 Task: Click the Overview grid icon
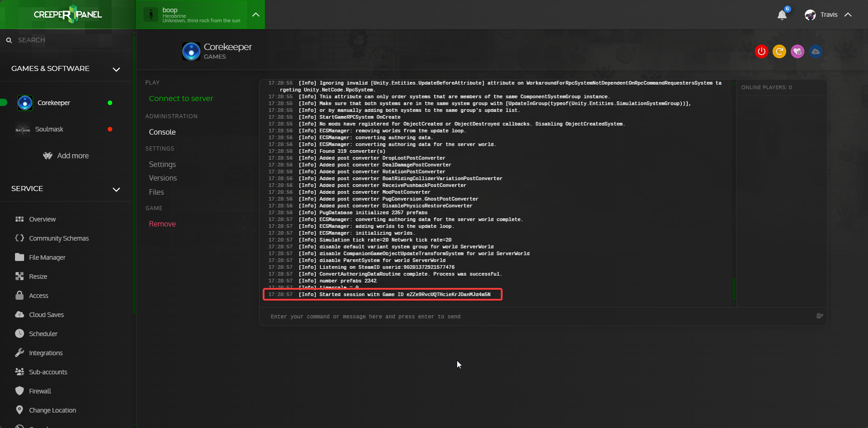20,219
